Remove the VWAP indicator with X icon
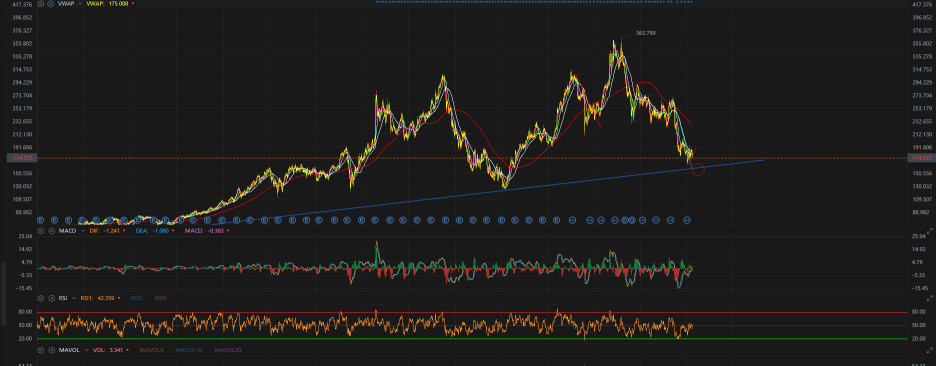 click(50, 4)
